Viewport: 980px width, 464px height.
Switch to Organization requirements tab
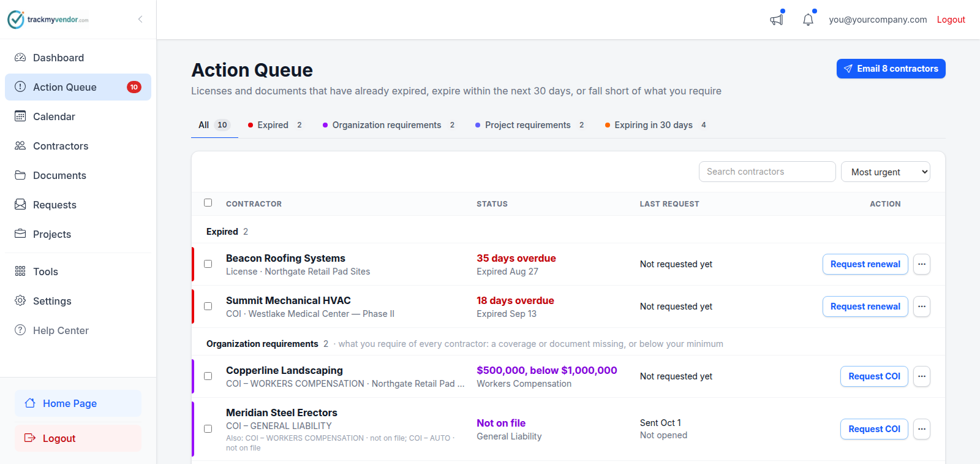coord(389,125)
